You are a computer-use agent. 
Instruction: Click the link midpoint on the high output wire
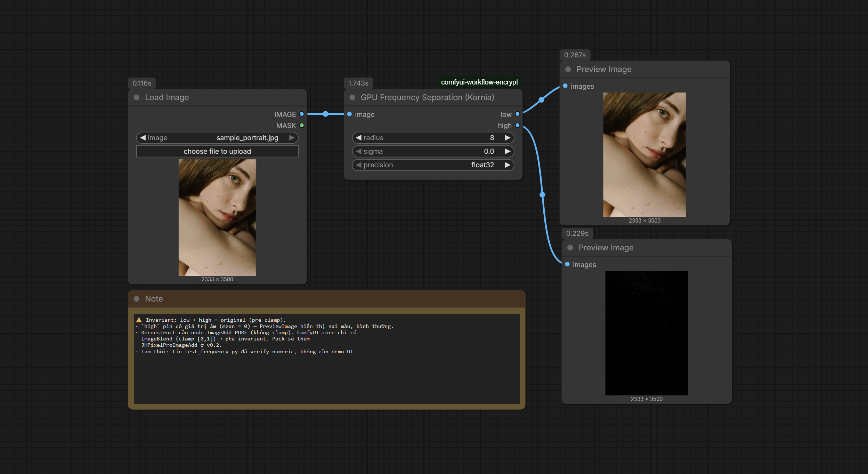542,195
